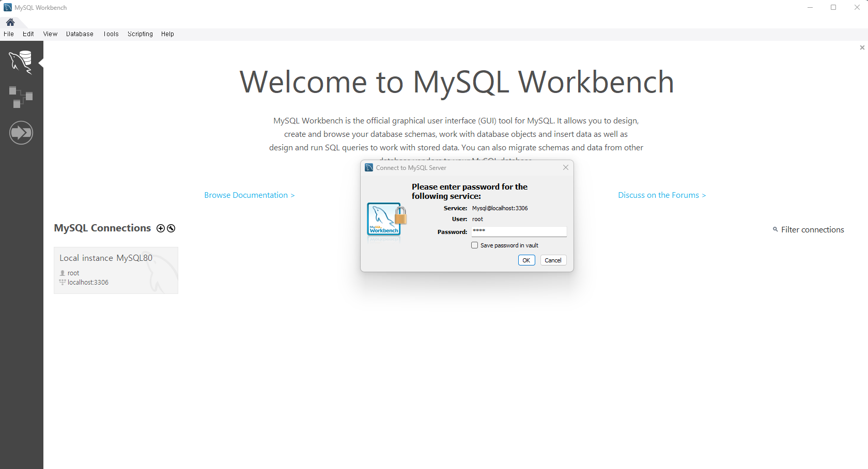The height and width of the screenshot is (469, 868).
Task: Enable Save password in vault
Action: tap(474, 245)
